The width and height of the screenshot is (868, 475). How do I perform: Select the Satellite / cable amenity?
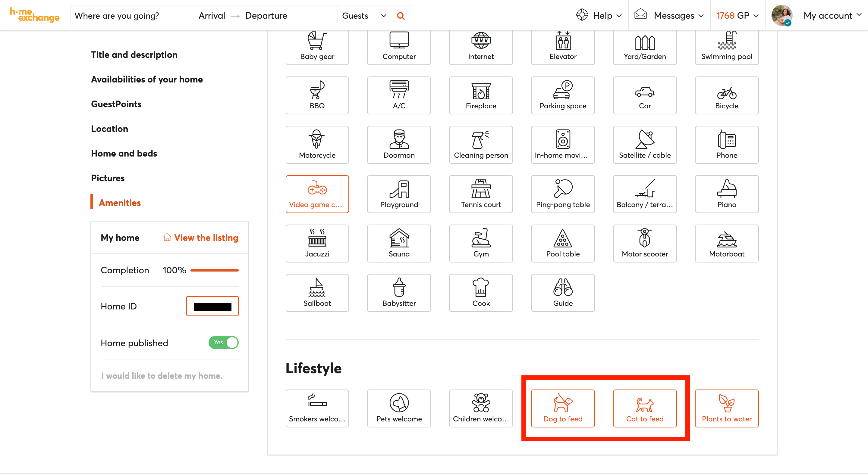pos(644,145)
